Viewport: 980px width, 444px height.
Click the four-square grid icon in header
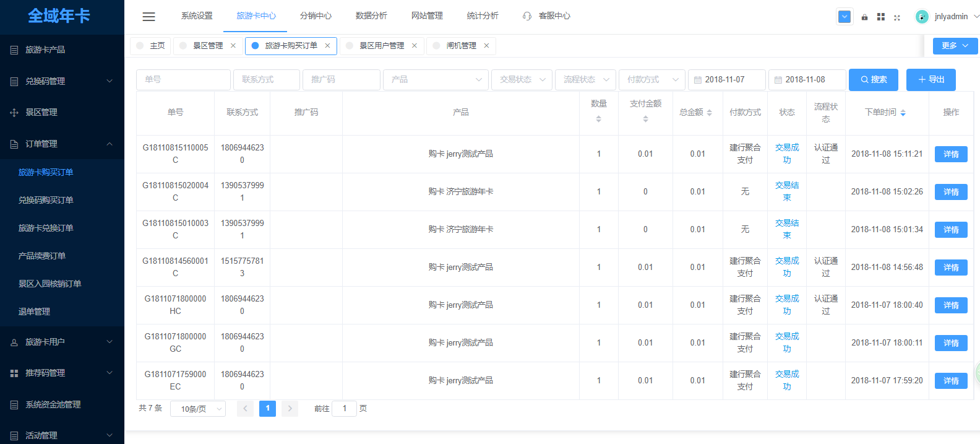click(880, 17)
